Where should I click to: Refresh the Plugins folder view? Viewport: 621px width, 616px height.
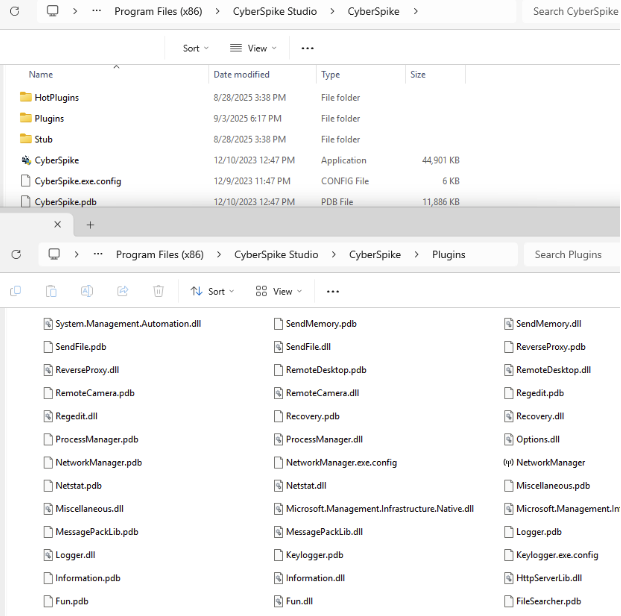coord(15,254)
